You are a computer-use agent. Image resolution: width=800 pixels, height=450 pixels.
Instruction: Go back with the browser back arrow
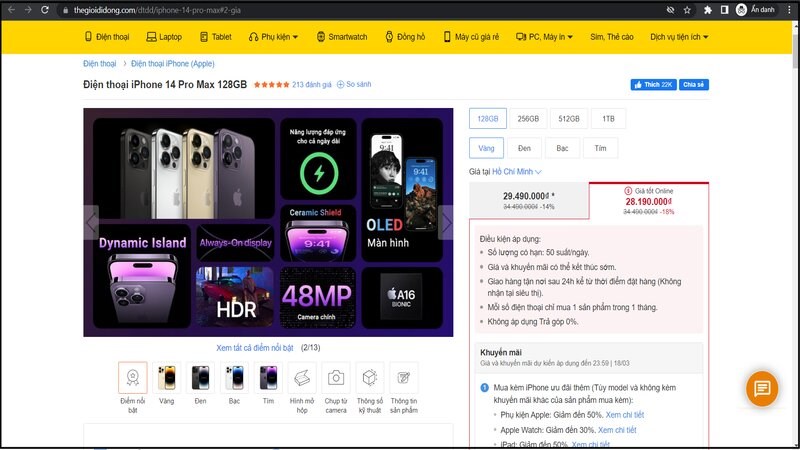click(x=11, y=10)
